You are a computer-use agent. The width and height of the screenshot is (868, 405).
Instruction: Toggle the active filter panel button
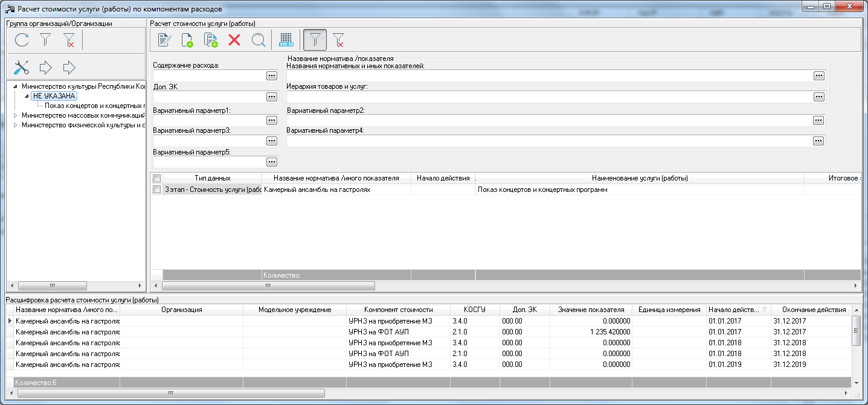[315, 40]
